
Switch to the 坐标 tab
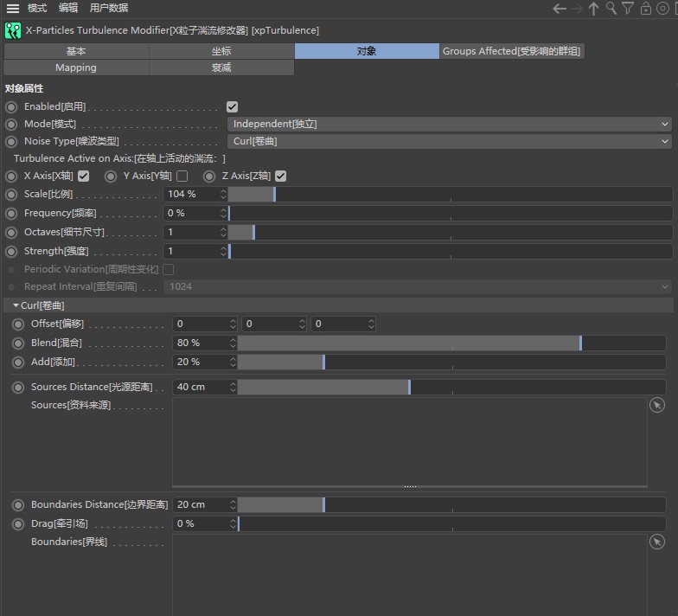click(x=221, y=51)
